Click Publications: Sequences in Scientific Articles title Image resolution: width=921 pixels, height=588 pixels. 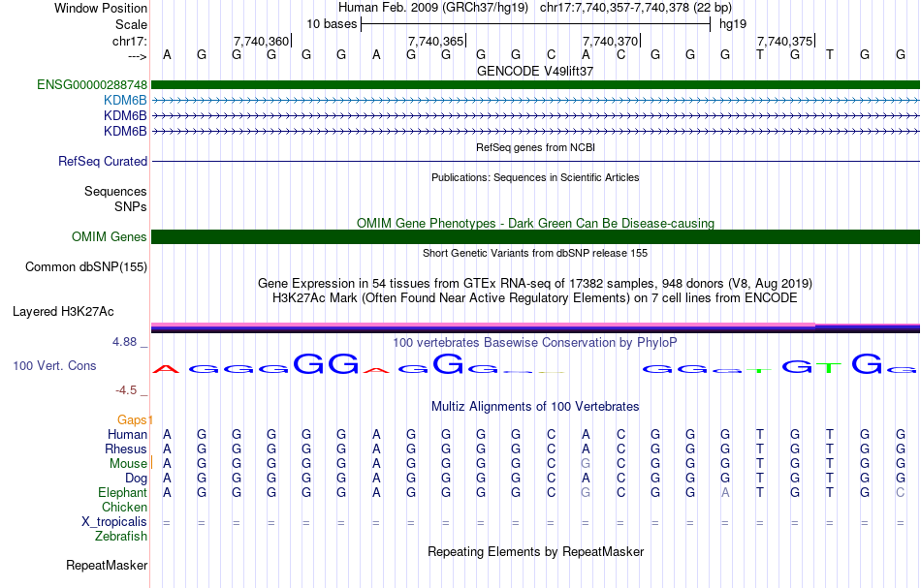[535, 177]
